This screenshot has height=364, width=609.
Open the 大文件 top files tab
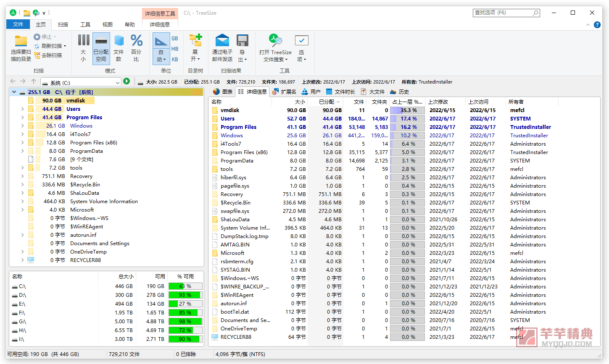pos(373,92)
